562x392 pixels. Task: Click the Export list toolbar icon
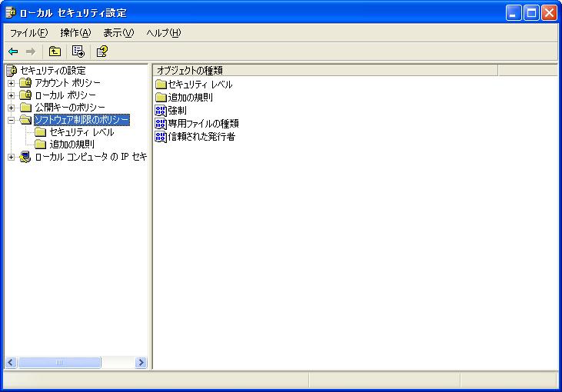[78, 51]
